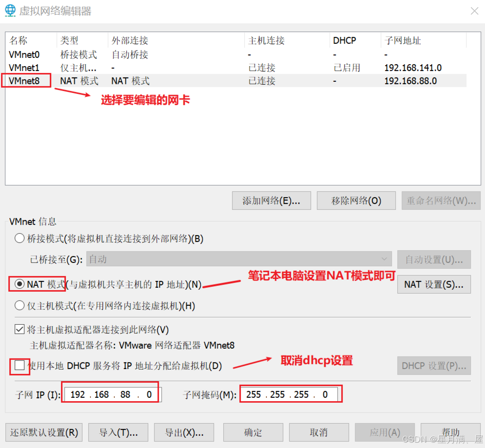Select the 桥接模式 radio button
Viewport: 485px width, 448px height.
coord(19,239)
